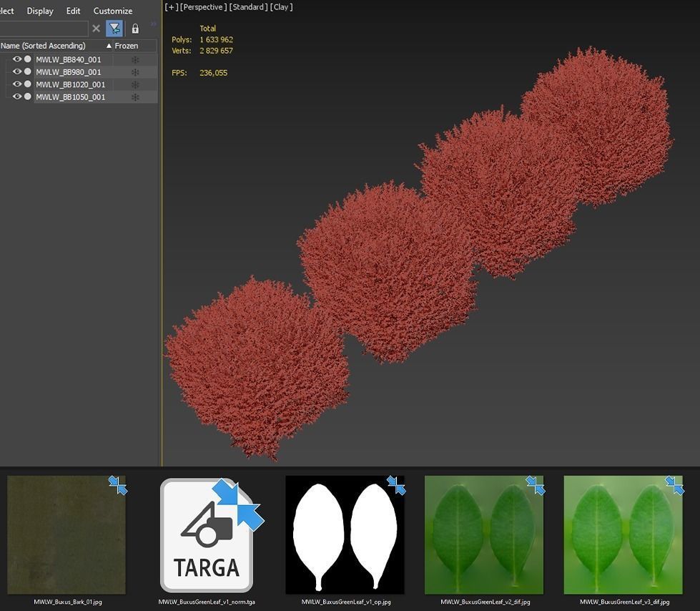Click the file name MWLW_BuxusGreenLeaf_v1_norm.tga
The width and height of the screenshot is (700, 611).
[207, 602]
